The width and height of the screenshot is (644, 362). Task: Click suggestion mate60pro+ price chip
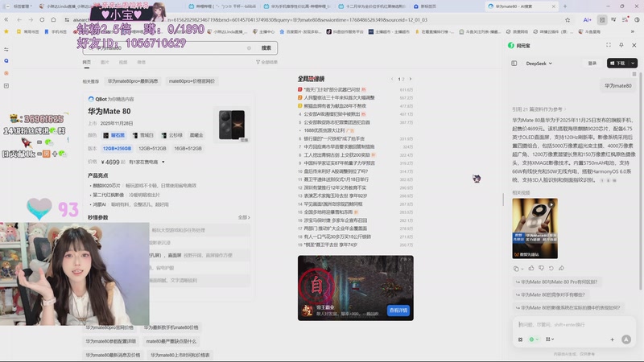[x=192, y=81]
